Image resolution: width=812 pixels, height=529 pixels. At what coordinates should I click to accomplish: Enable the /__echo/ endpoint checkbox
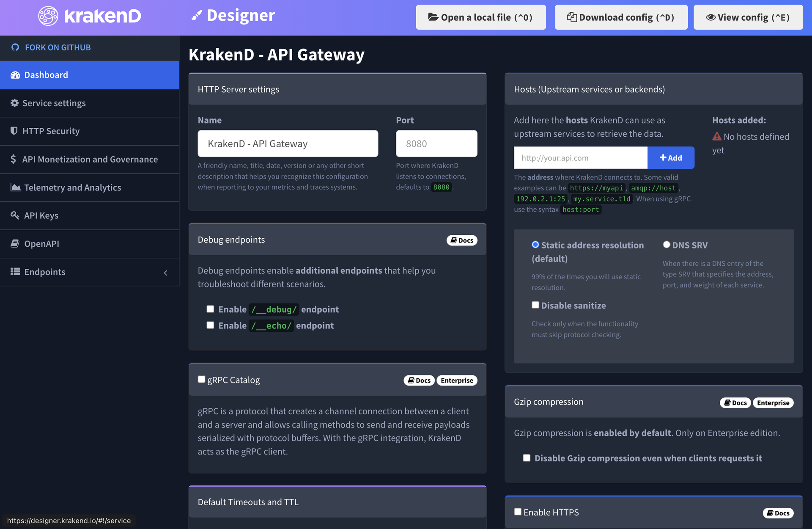(210, 325)
